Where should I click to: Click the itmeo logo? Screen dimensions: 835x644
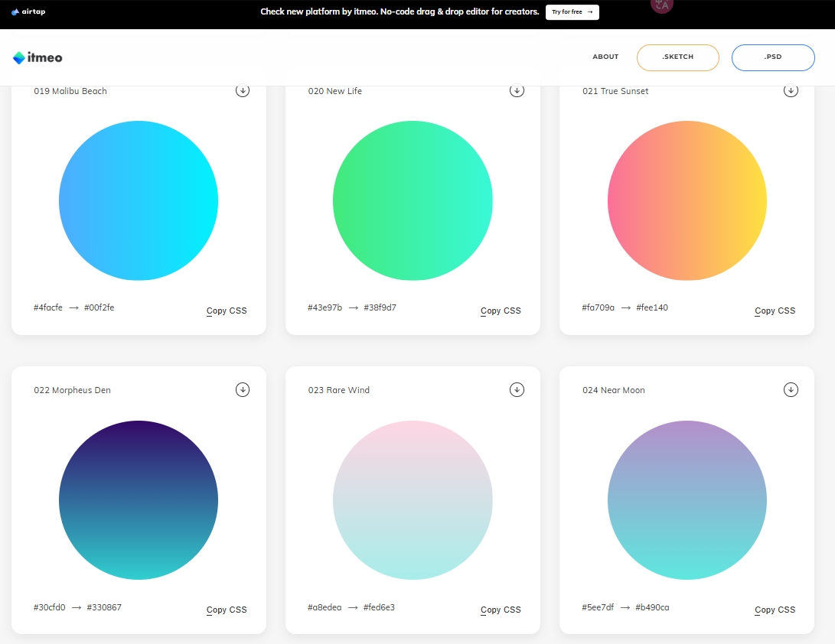tap(38, 57)
